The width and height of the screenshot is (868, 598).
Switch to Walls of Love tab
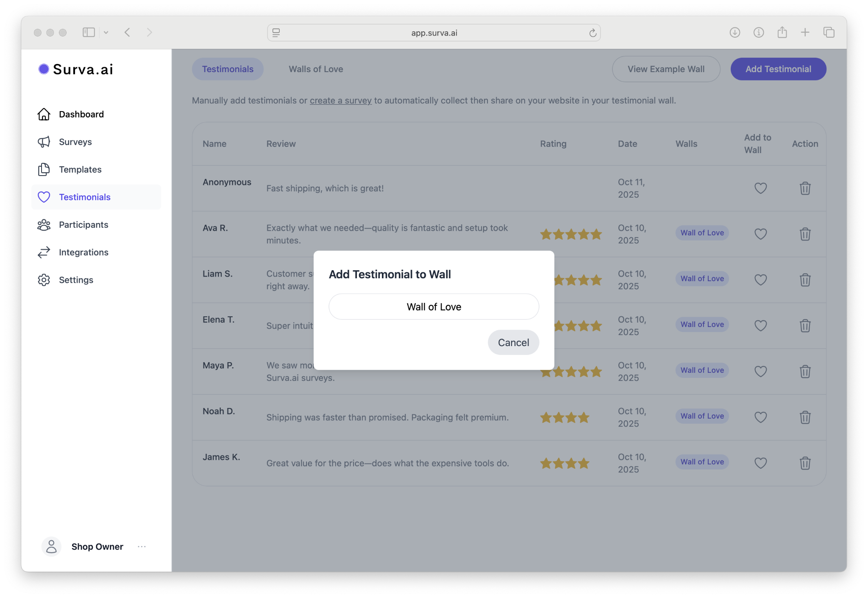316,69
